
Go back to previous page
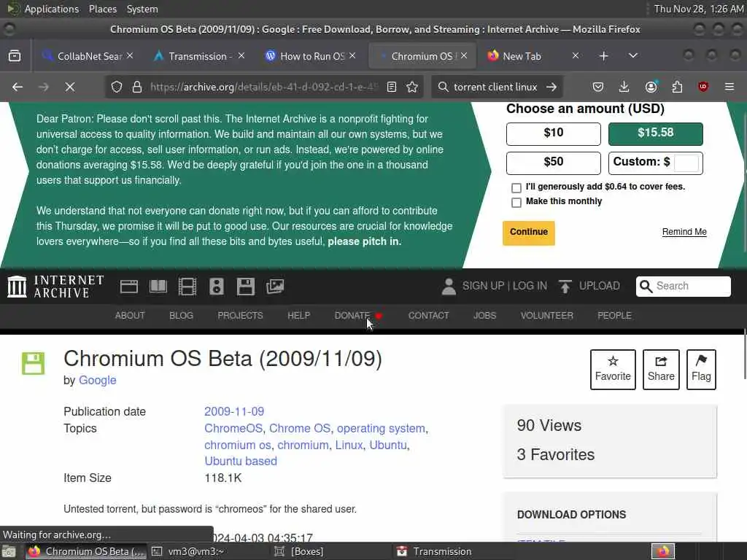click(18, 87)
